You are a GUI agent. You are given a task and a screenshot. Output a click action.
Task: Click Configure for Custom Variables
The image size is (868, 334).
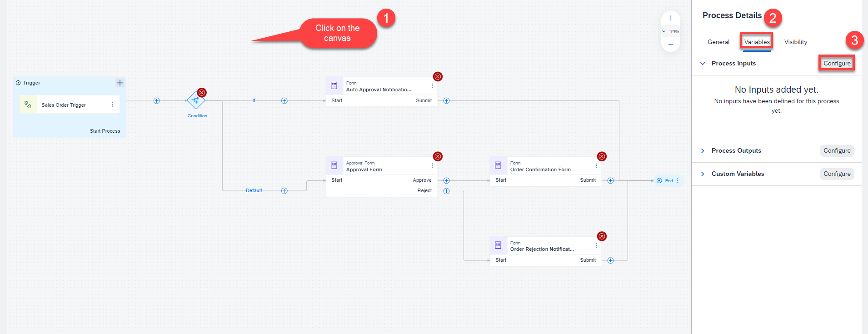[x=837, y=174]
